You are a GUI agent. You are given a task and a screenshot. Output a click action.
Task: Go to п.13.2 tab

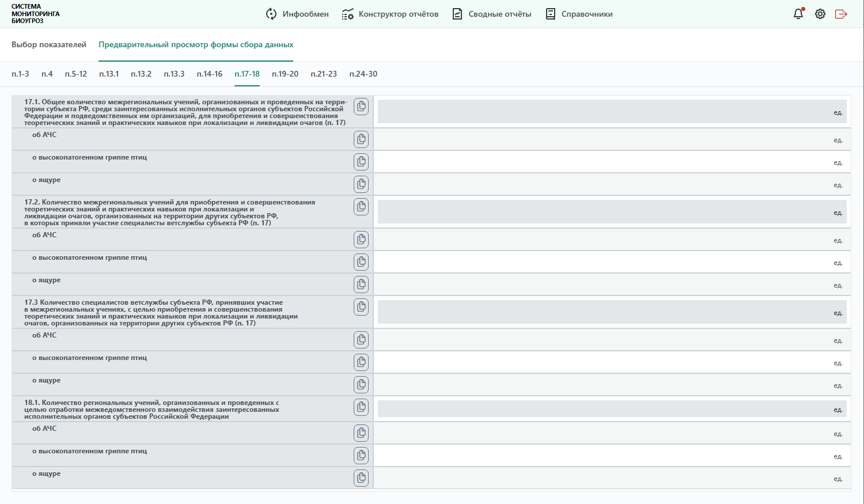coord(141,74)
